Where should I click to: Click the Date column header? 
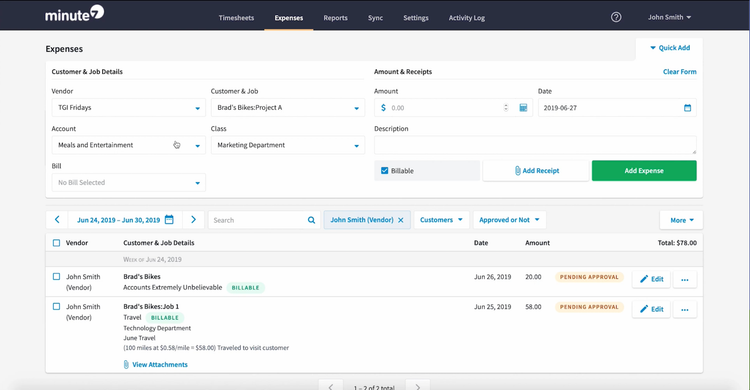[481, 243]
